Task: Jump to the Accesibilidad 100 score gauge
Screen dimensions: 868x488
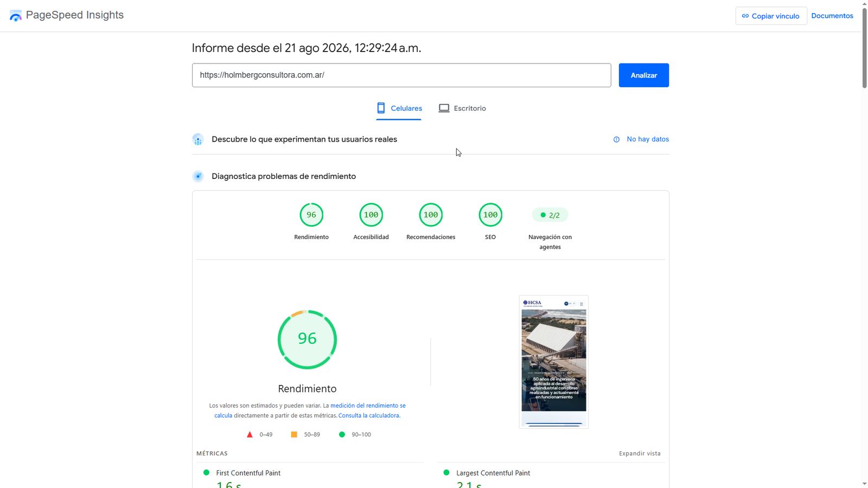Action: pos(371,215)
